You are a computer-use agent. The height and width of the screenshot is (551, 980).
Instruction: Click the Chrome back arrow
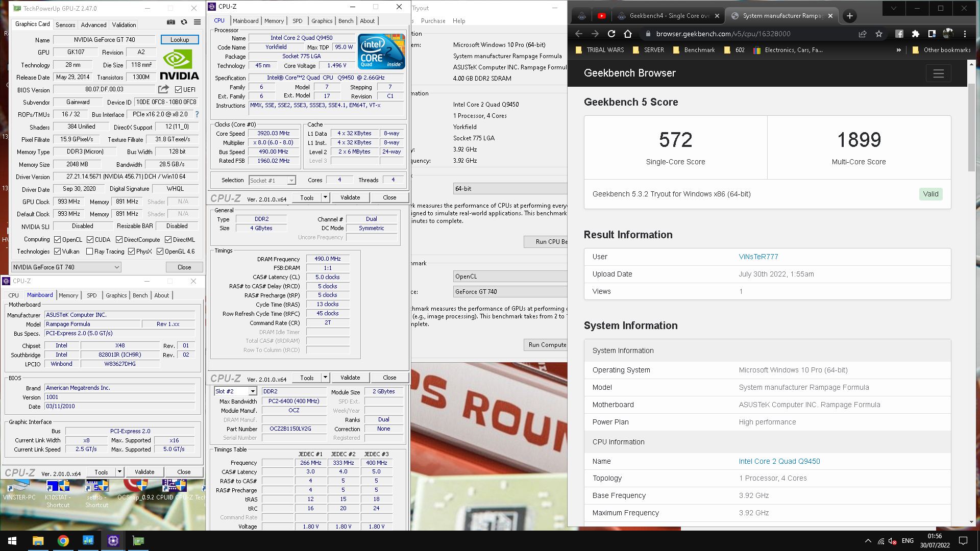point(579,34)
